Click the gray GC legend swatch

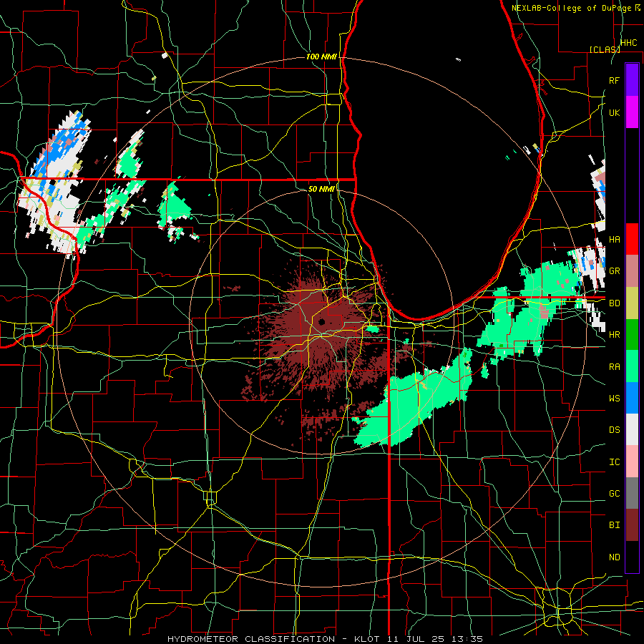632,493
